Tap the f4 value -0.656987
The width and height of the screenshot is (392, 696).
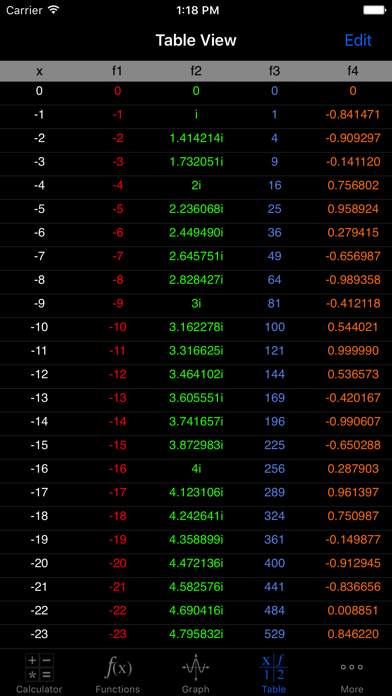pos(352,256)
